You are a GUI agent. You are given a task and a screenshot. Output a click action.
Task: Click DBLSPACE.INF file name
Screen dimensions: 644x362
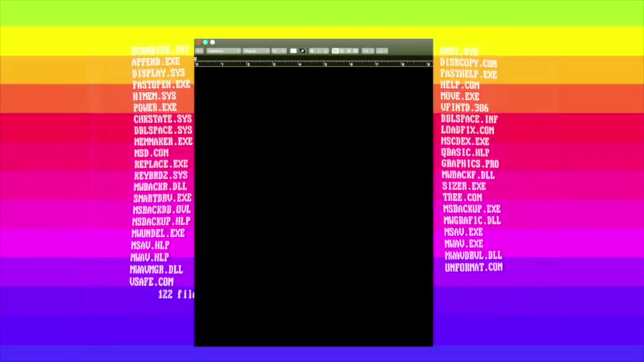pos(470,119)
